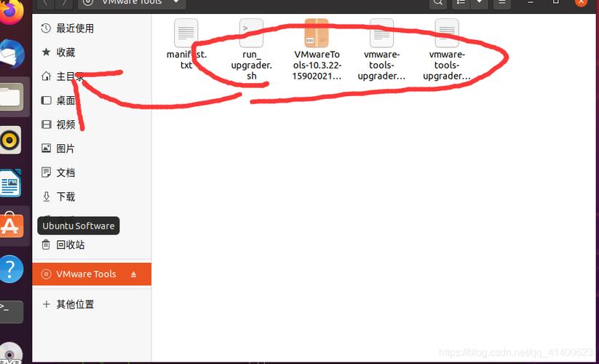Open Ubuntu Software from the dock
The height and width of the screenshot is (364, 599).
click(11, 226)
